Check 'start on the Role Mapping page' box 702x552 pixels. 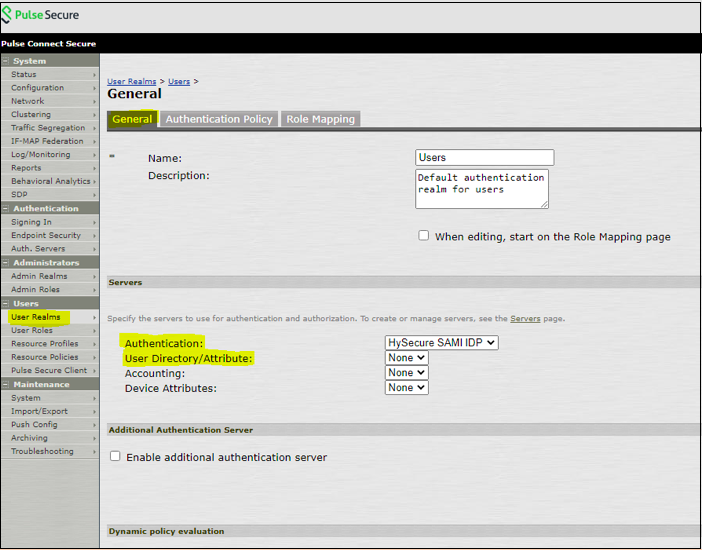pyautogui.click(x=424, y=236)
